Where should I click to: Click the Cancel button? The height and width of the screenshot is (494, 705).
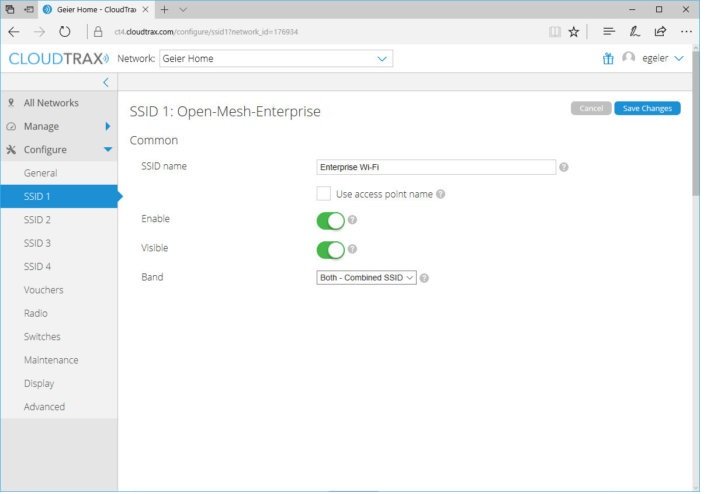pyautogui.click(x=590, y=108)
